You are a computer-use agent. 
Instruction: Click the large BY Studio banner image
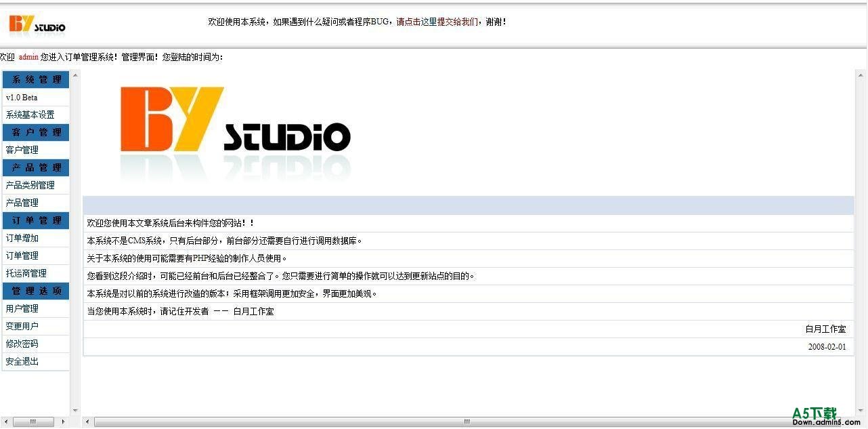point(235,134)
